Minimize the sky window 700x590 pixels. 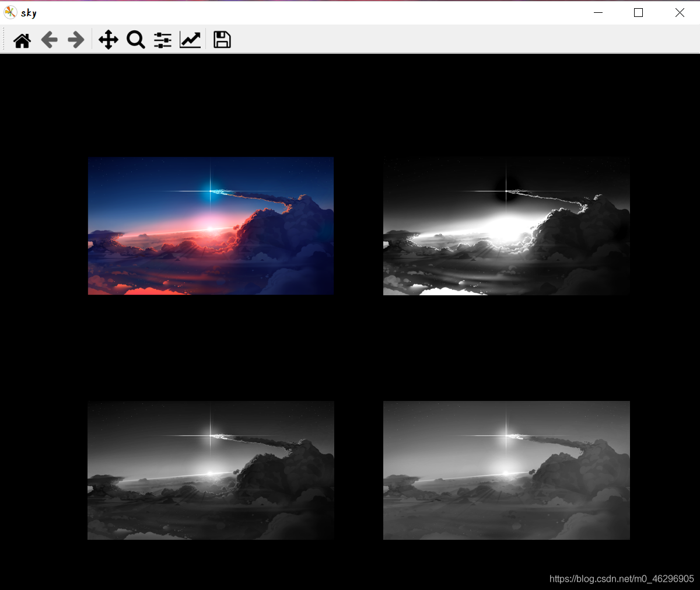tap(598, 12)
